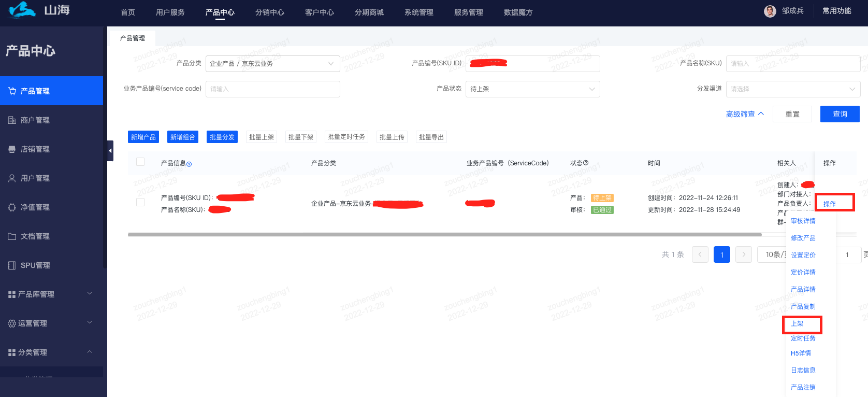Screen dimensions: 868x397
Task: Select page 1 in pagination
Action: coord(722,254)
